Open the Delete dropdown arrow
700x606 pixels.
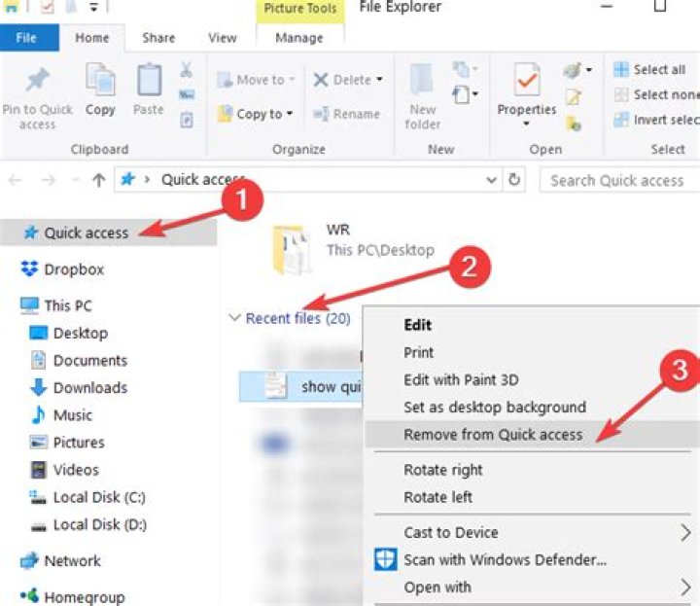(379, 80)
